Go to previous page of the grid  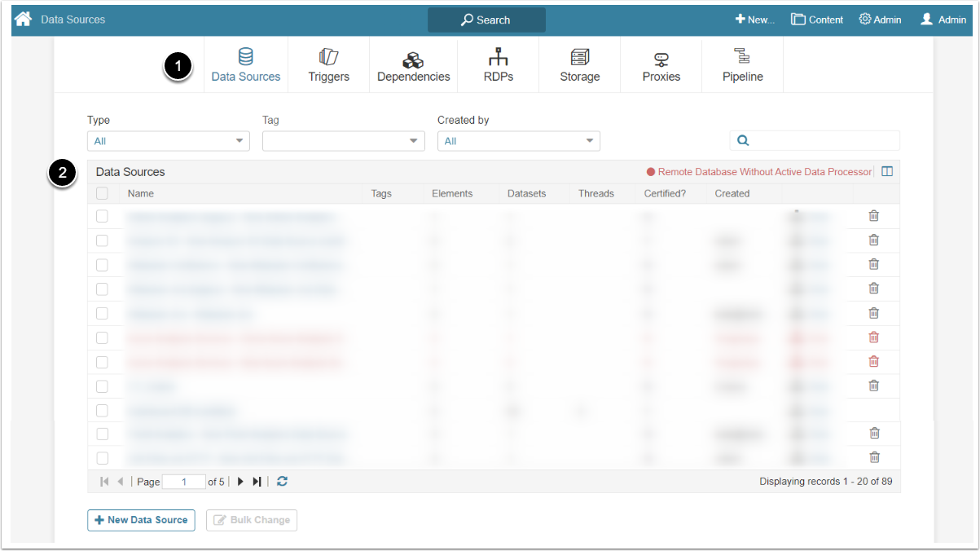point(121,482)
